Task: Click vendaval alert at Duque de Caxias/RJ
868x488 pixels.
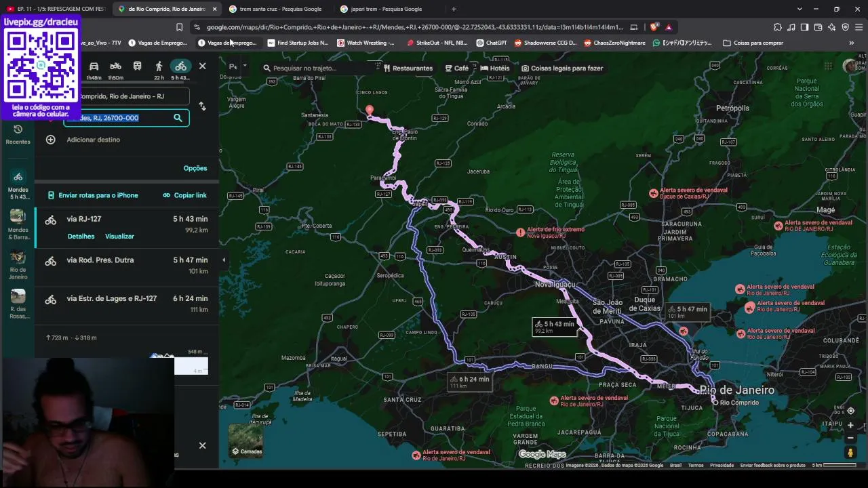Action: (688, 193)
